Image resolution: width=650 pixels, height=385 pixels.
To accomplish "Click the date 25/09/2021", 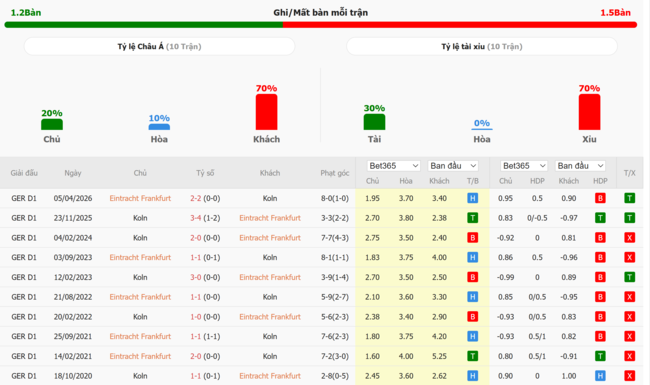I will [x=73, y=337].
